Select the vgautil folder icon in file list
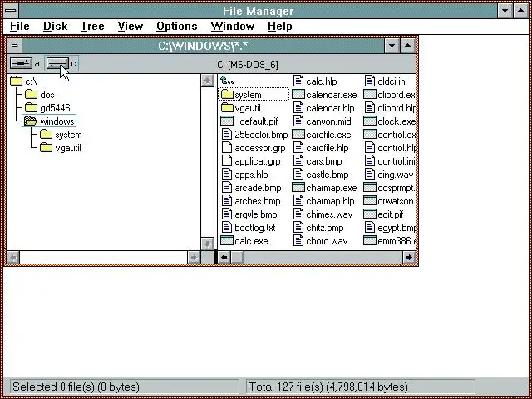532x399 pixels. 227,108
